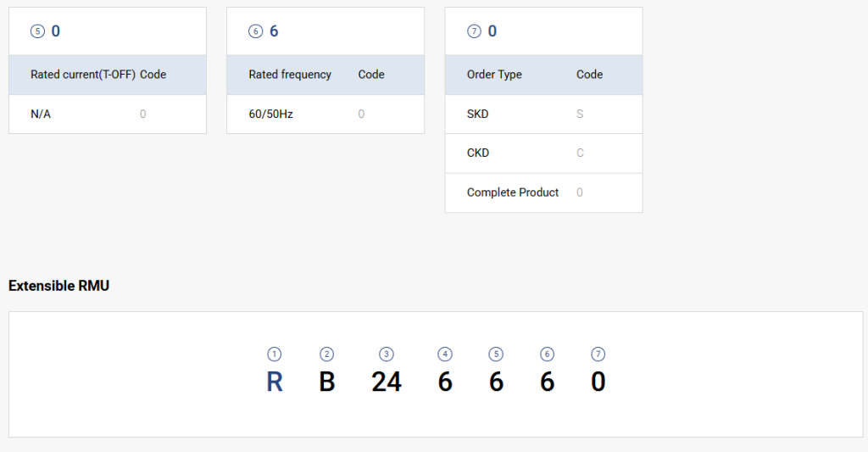
Task: Click circled 4 marker in Extensible RMU code
Action: tap(445, 354)
